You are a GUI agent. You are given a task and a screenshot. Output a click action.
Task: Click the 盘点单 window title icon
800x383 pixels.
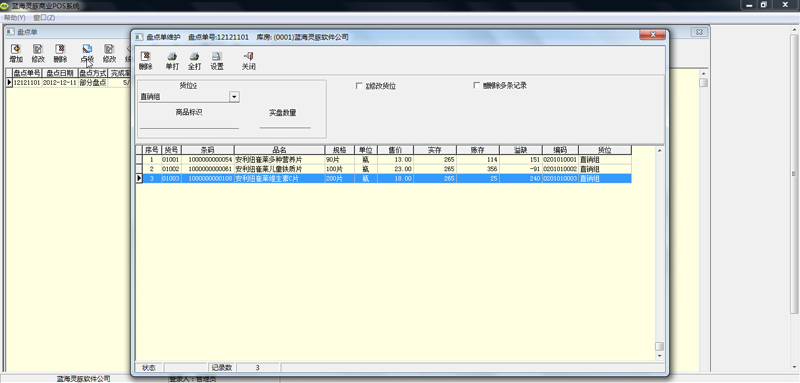click(x=10, y=32)
